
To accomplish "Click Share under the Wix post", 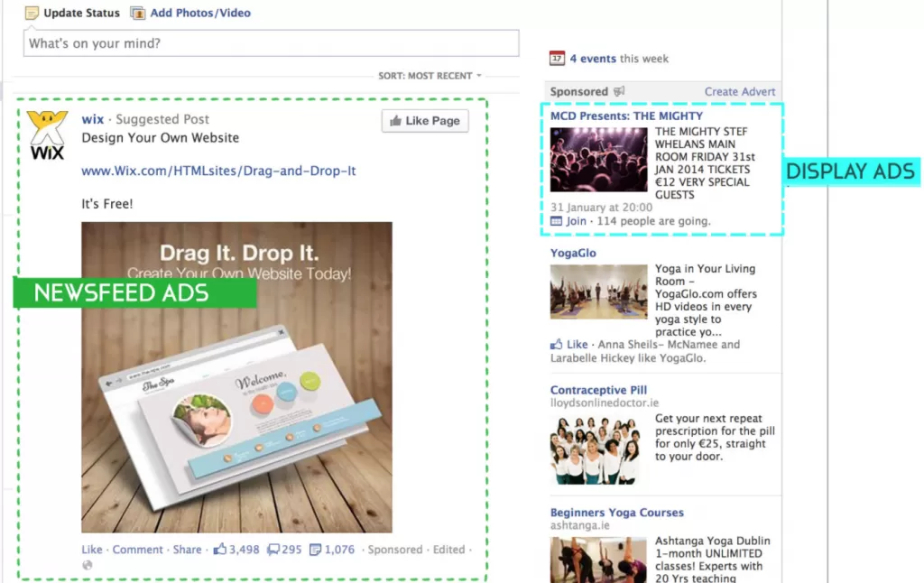I will tap(187, 549).
